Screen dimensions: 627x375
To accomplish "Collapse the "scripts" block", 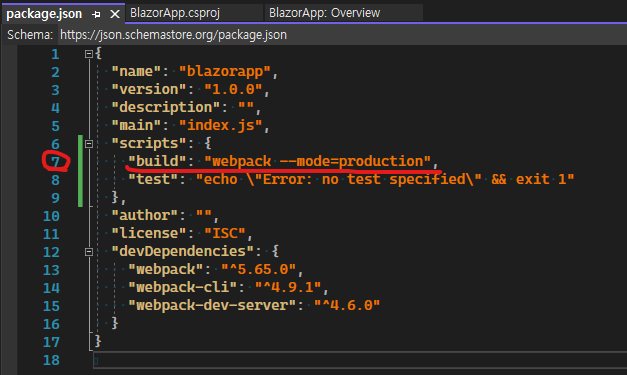I will pyautogui.click(x=89, y=144).
